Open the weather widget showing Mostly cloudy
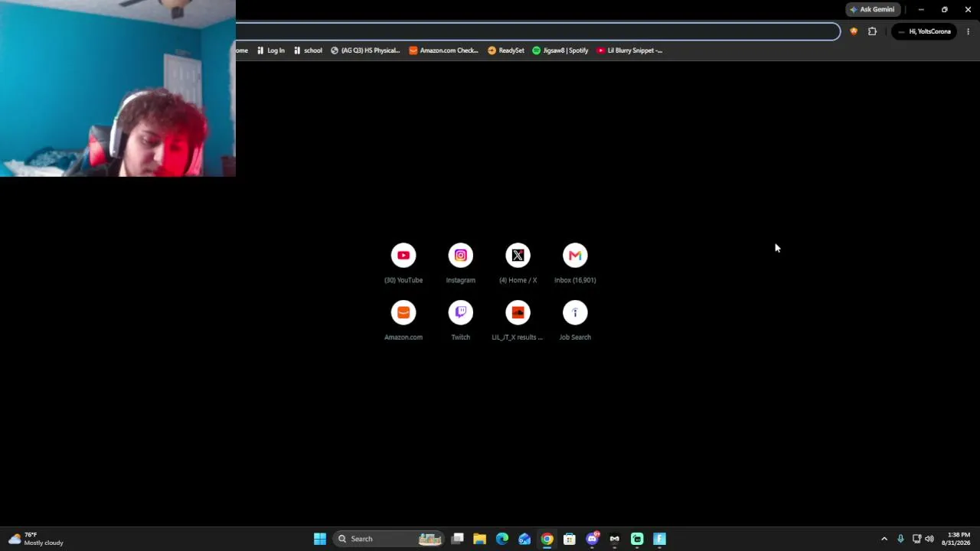Image resolution: width=980 pixels, height=551 pixels. 36,539
